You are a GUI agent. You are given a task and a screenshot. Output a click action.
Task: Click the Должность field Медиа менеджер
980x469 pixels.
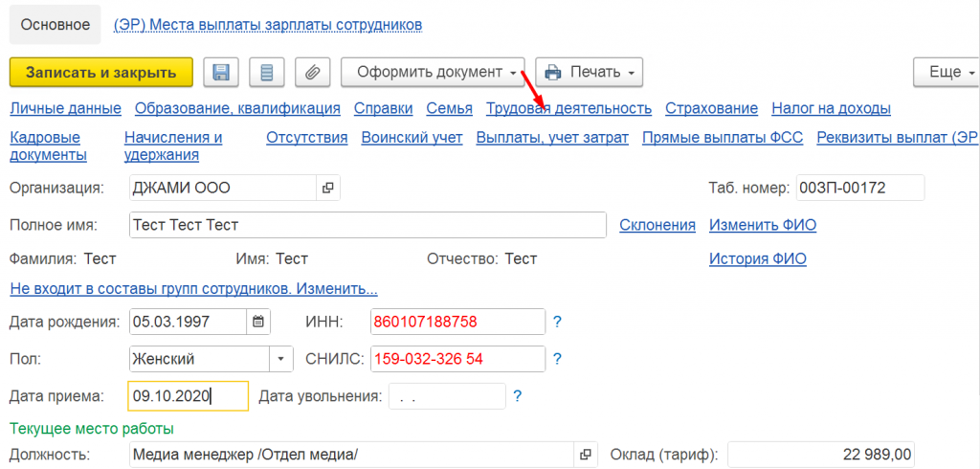coord(352,454)
